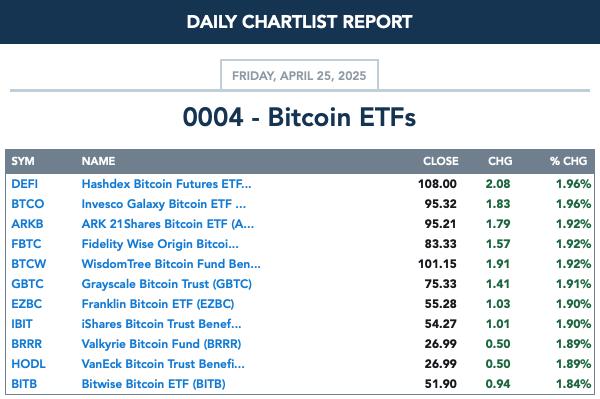Open Valkyrie Bitcoin Fund (BRRR) link
Screen dimensions: 600x399
tap(161, 344)
